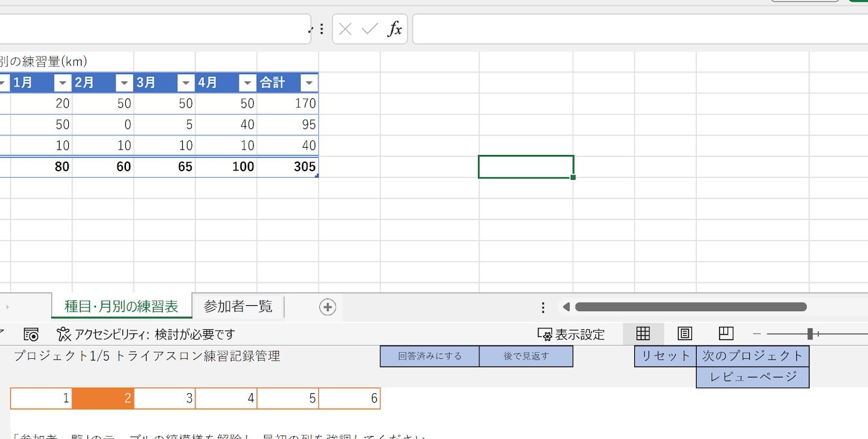The width and height of the screenshot is (868, 439).
Task: Go to 次のプロジェクト
Action: 753,356
